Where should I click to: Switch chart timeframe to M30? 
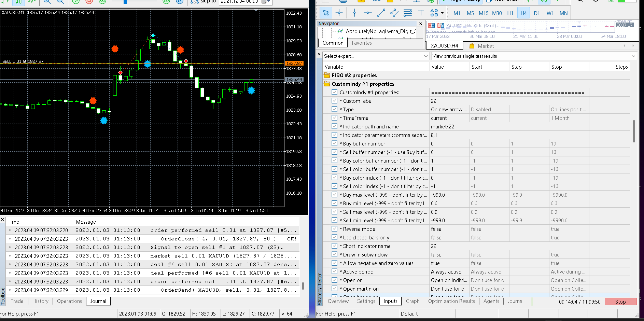tap(497, 13)
